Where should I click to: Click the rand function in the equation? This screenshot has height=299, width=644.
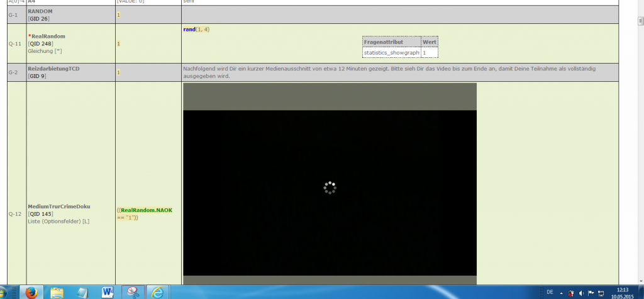[189, 30]
